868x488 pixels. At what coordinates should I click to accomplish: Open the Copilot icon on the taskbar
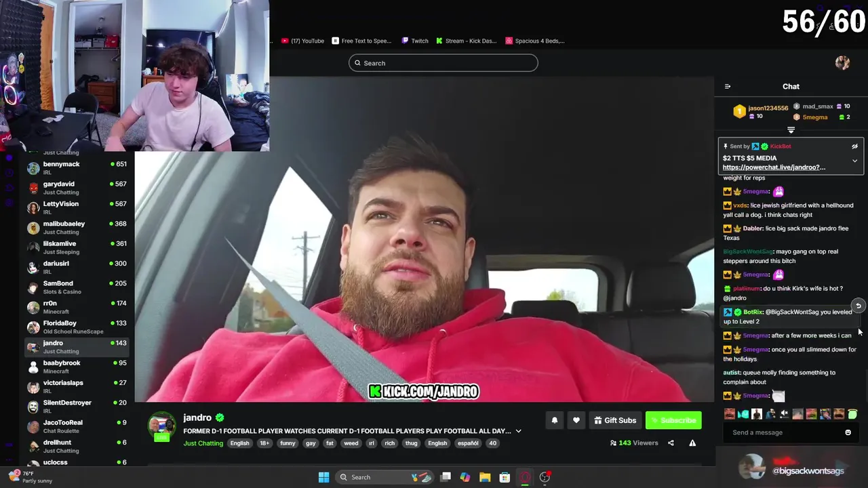465,477
